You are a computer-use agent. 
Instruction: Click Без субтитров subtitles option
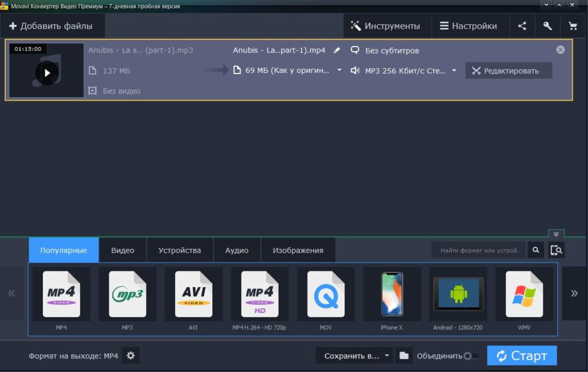point(392,50)
